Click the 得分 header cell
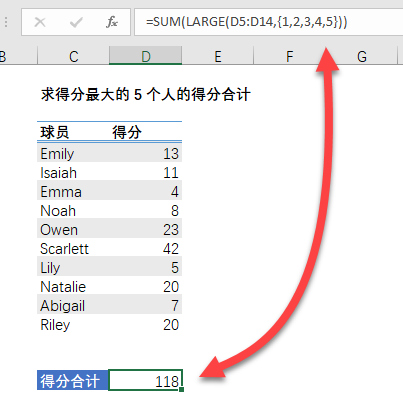Viewport: 403px width, 413px height. coord(146,132)
